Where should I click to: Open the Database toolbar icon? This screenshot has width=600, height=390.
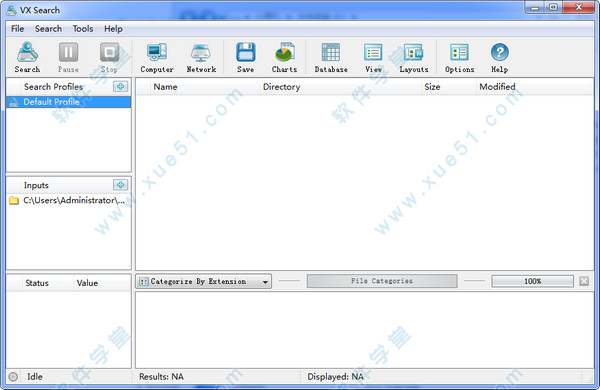tap(331, 57)
